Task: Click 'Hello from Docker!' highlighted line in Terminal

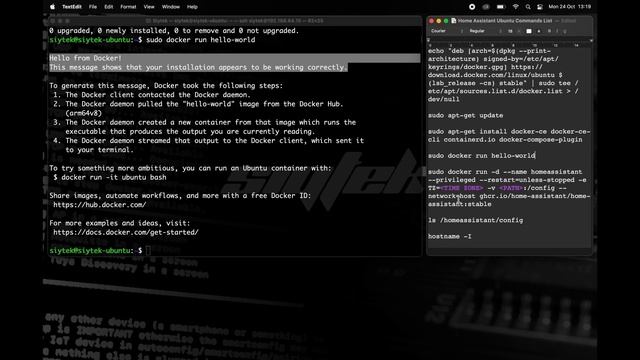Action: (85, 58)
